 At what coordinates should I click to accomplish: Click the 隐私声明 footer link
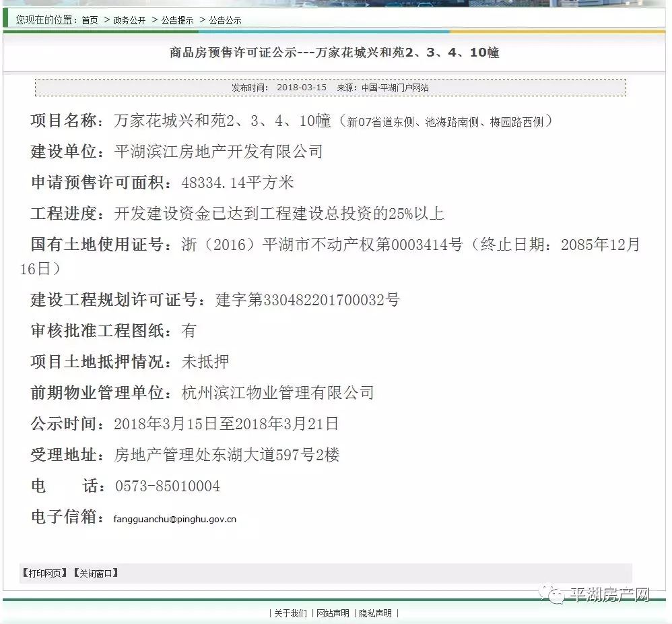tap(375, 613)
